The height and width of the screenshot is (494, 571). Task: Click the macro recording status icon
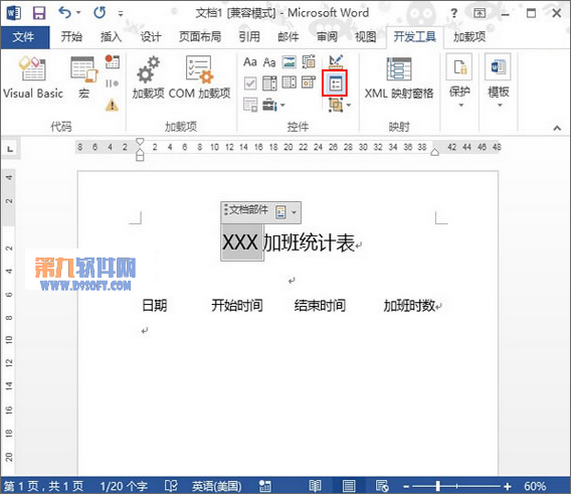(265, 486)
